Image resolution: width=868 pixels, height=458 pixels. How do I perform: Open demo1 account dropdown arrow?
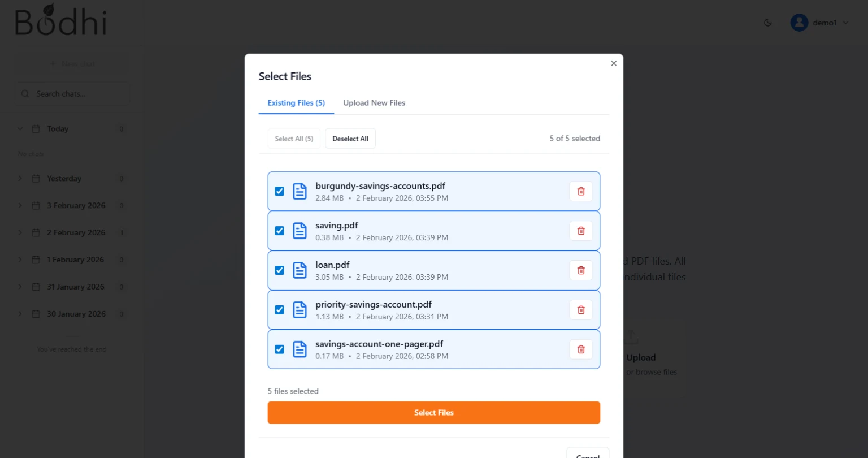[845, 23]
